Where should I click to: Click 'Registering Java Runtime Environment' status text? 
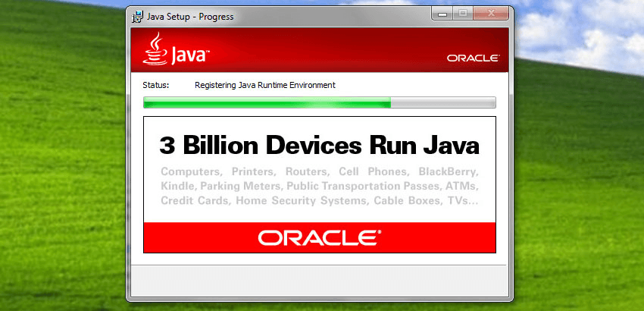coord(264,85)
